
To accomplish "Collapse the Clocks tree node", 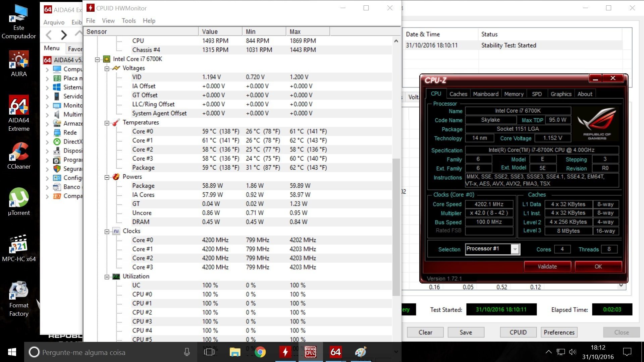I will coord(107,231).
